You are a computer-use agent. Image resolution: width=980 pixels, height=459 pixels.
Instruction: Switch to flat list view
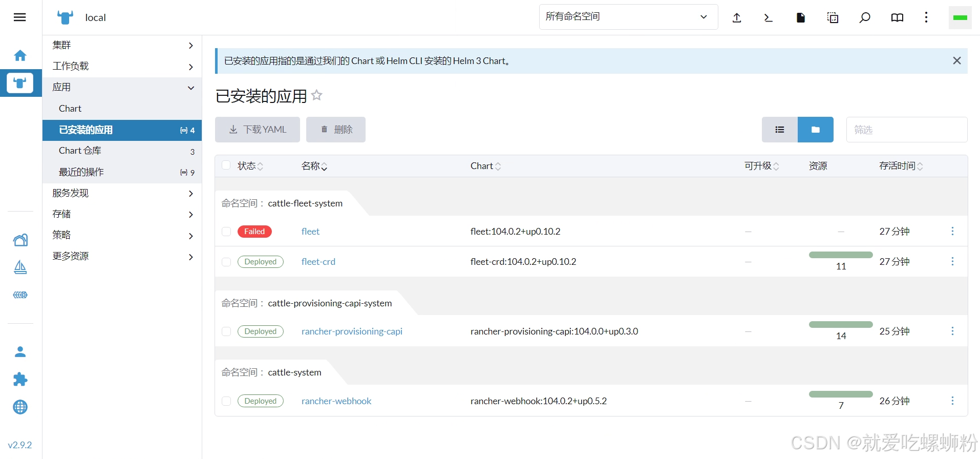click(780, 130)
